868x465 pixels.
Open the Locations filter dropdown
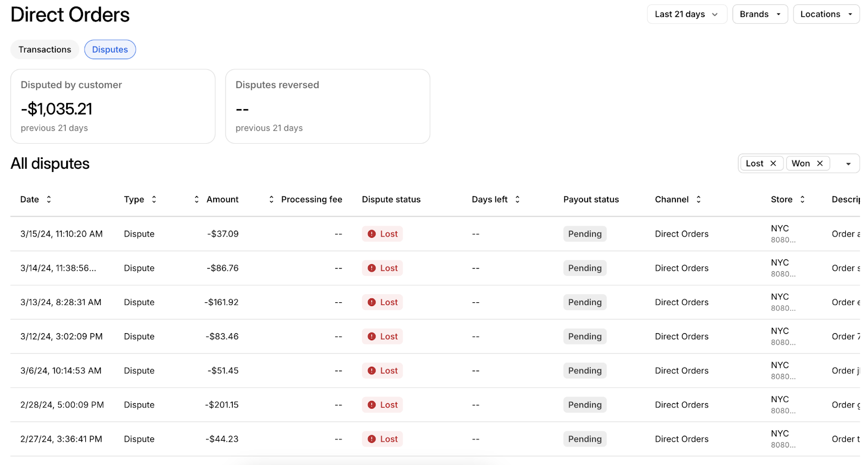826,14
